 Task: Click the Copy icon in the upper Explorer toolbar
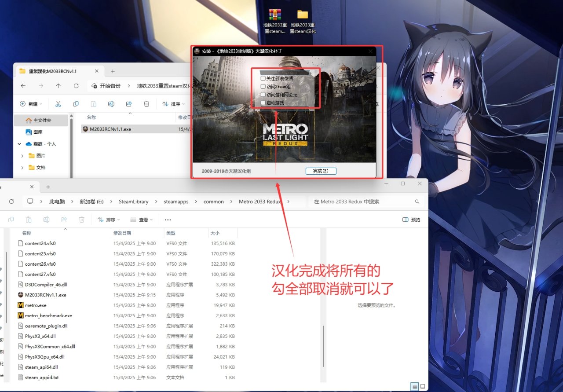coord(76,104)
